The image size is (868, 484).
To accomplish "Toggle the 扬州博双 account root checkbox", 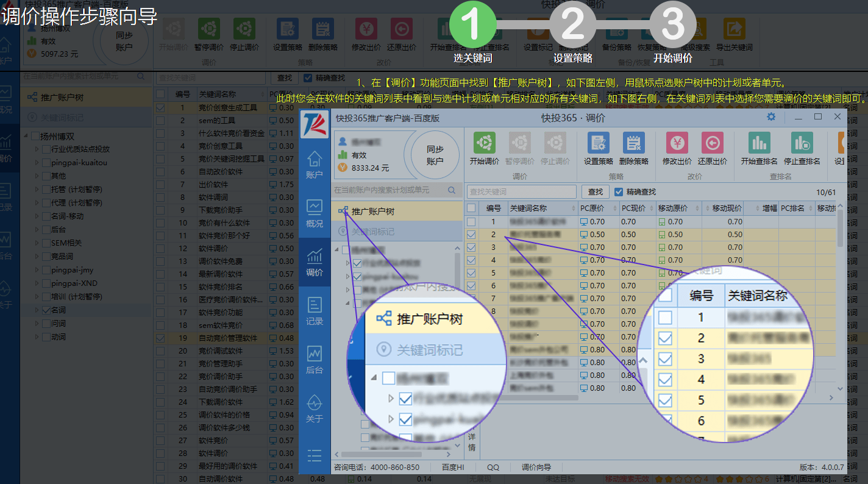I will point(35,137).
